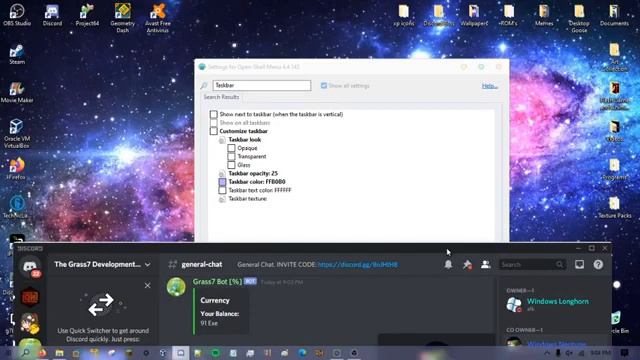Select the Wallpapers desktop folder
Image resolution: width=640 pixels, height=360 pixels.
pos(474,15)
